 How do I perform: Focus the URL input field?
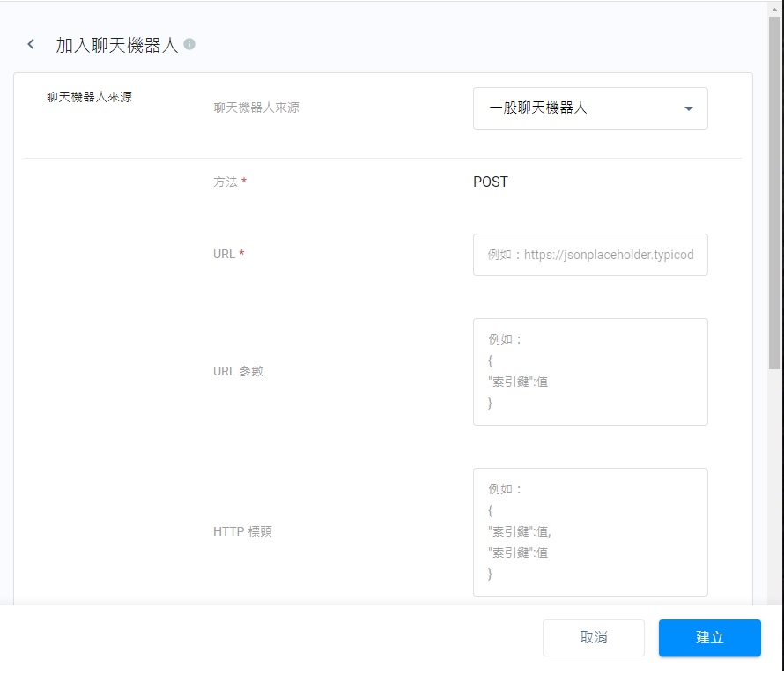590,255
